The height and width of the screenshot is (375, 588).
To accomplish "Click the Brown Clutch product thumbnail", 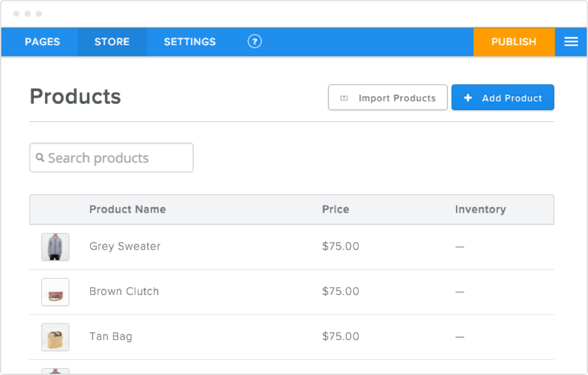I will pos(55,291).
